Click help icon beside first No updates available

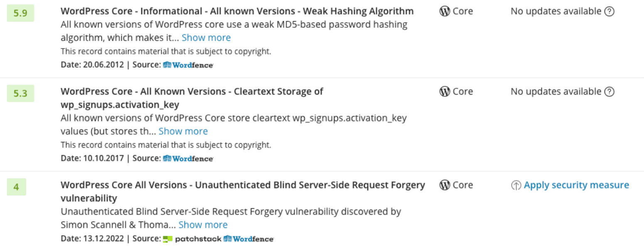609,12
